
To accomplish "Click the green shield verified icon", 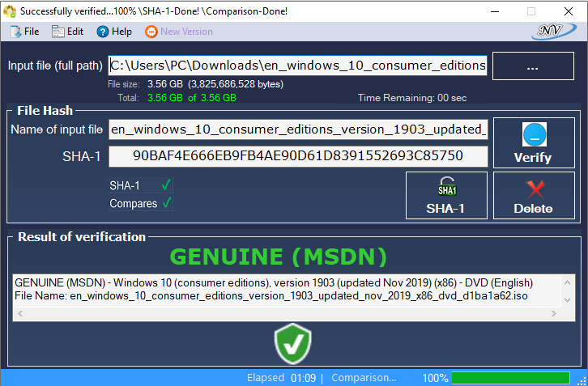I will click(x=293, y=344).
